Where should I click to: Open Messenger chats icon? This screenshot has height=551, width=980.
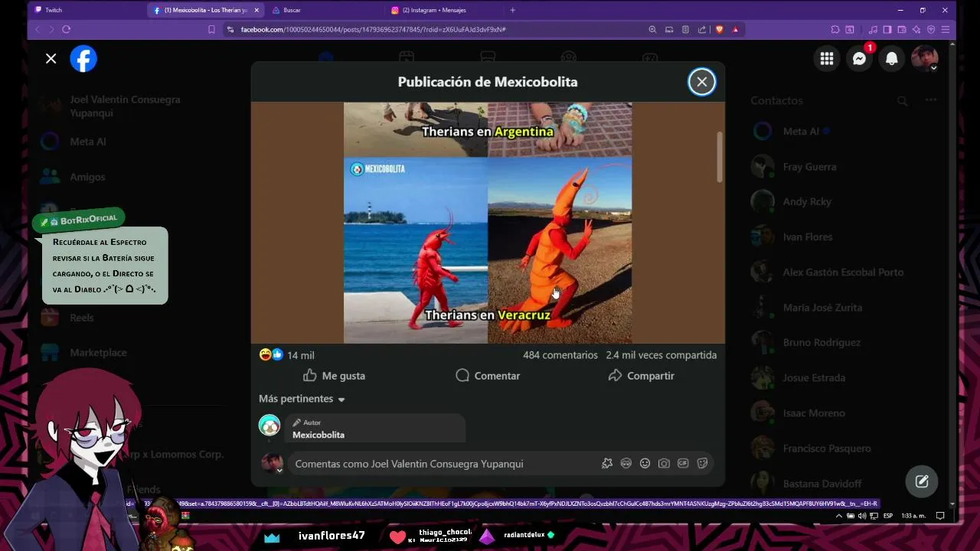(859, 59)
